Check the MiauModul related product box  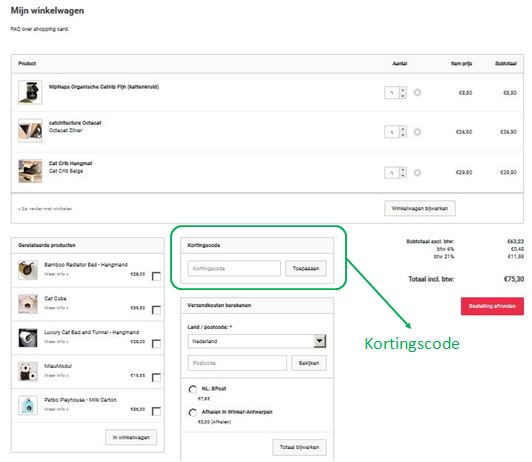pos(156,378)
